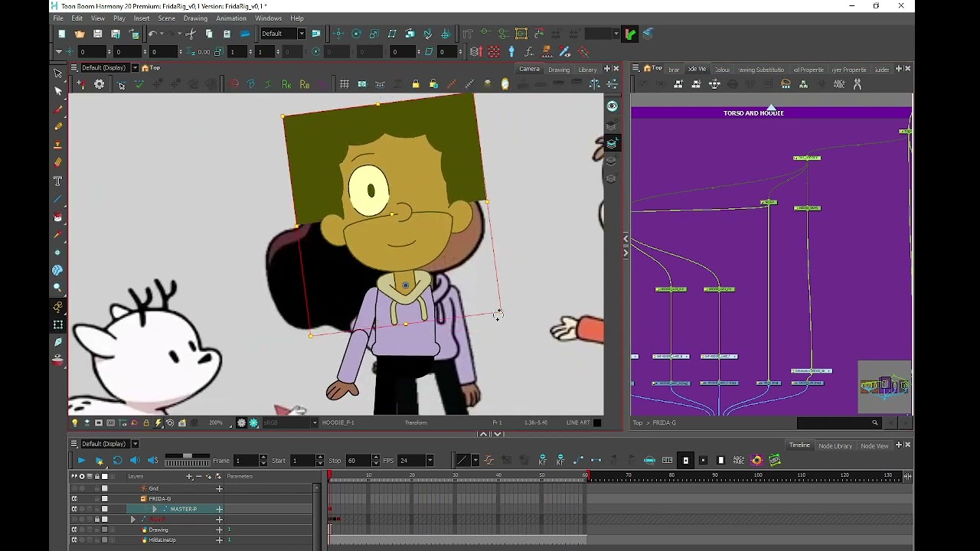Click the Stop frame input field
This screenshot has width=980, height=551.
pyautogui.click(x=358, y=461)
